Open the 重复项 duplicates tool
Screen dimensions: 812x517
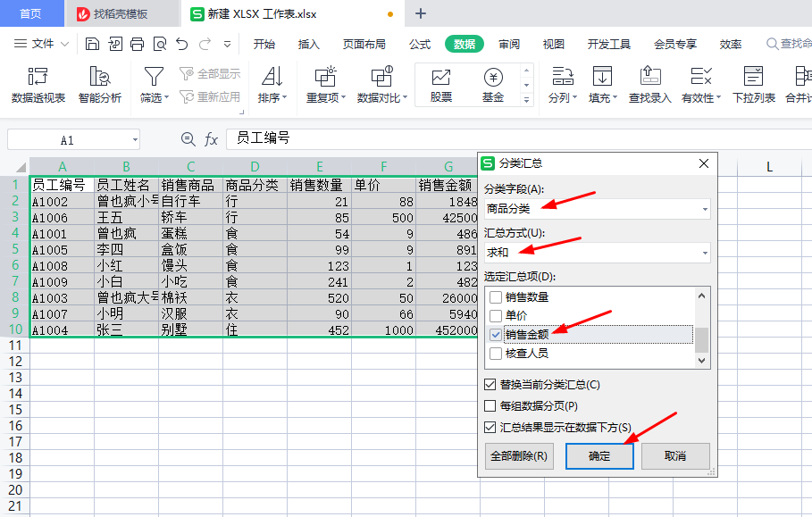[x=326, y=85]
